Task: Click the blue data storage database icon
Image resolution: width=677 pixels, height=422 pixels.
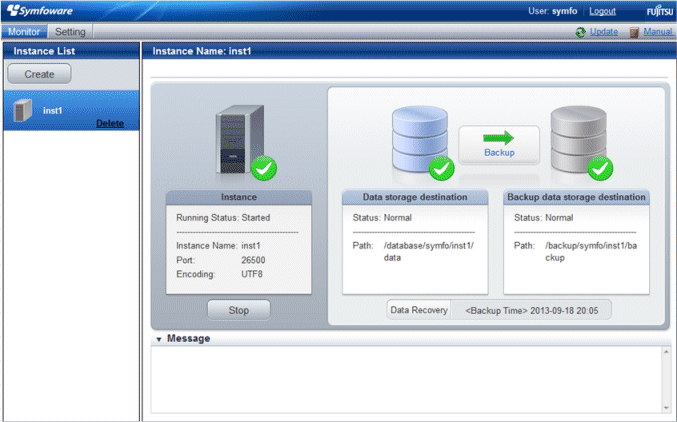Action: pos(420,138)
